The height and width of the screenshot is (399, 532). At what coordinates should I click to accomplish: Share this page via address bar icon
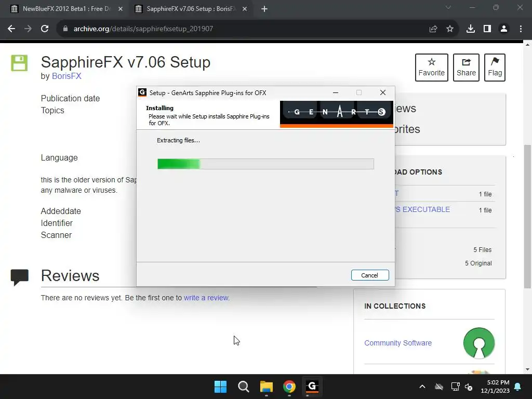click(433, 29)
